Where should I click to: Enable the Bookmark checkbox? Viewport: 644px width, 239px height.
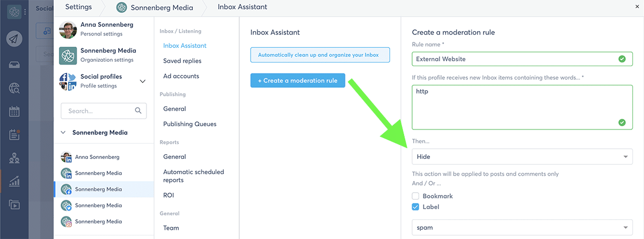click(415, 197)
